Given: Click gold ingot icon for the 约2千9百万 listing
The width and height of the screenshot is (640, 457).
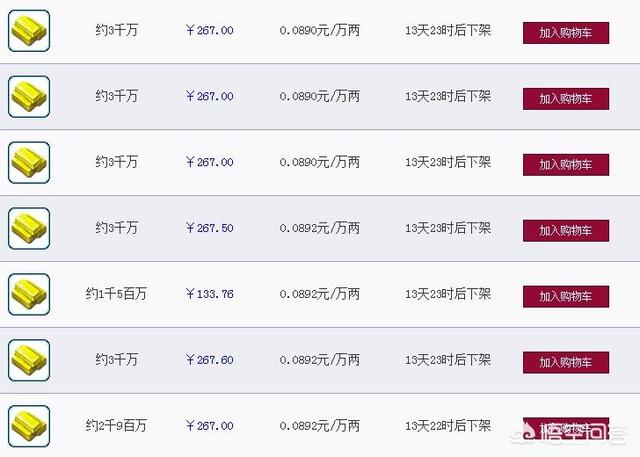Looking at the screenshot, I should click(x=29, y=426).
